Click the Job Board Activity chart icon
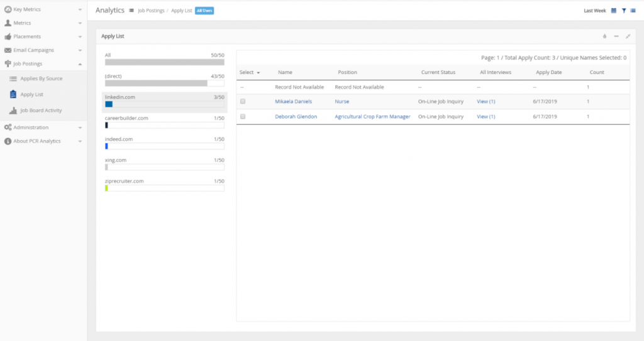The width and height of the screenshot is (644, 341). pyautogui.click(x=13, y=111)
